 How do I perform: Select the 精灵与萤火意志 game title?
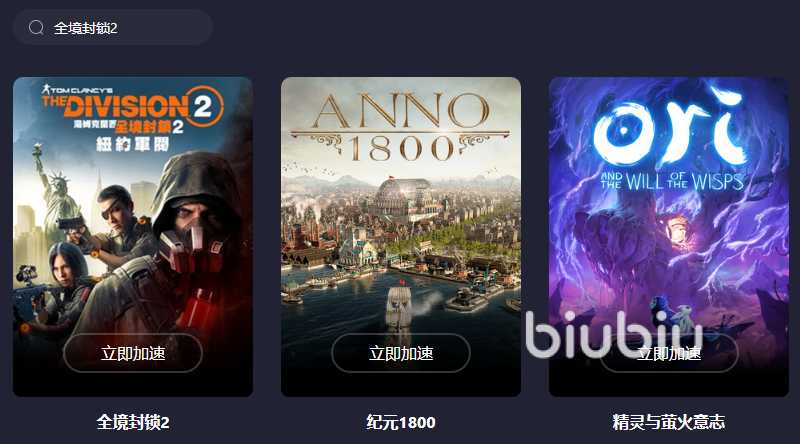click(x=668, y=423)
